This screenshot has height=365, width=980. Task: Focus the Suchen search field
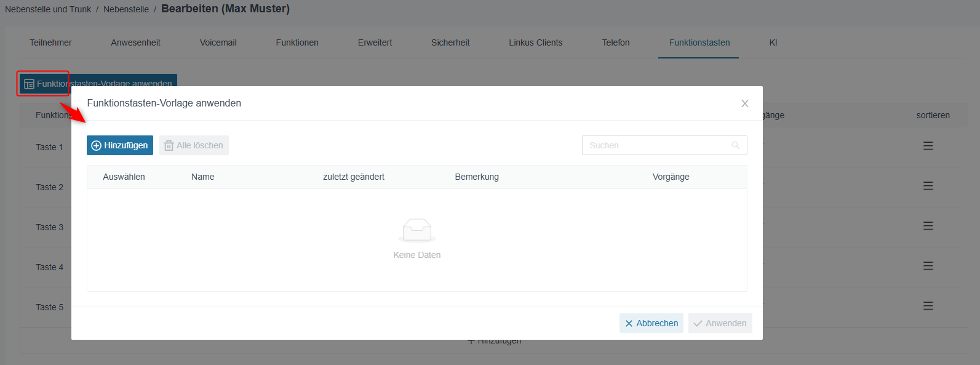(664, 145)
